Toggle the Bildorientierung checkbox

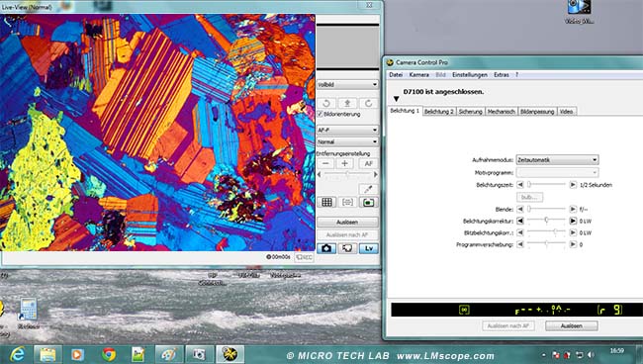[320, 114]
